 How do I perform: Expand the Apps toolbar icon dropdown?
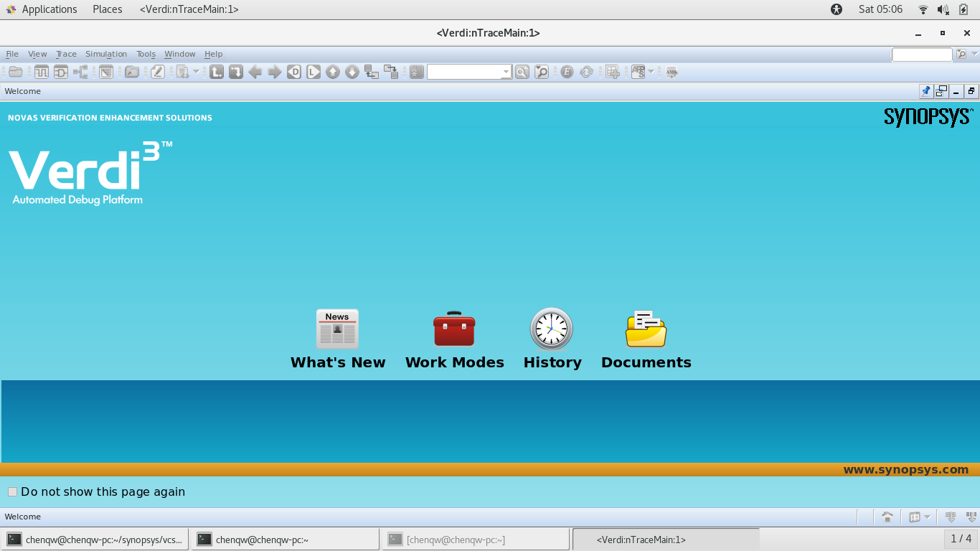(x=651, y=72)
